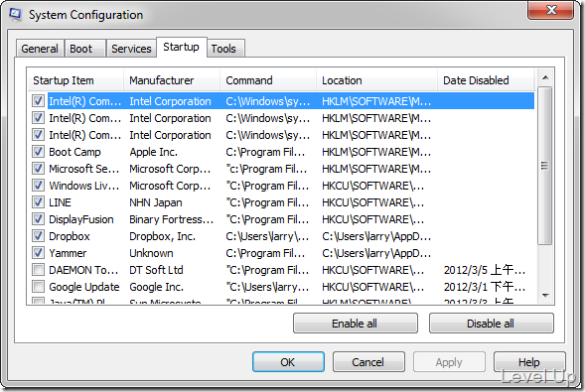Click the 2012/3/5 date disabled cell
The width and height of the screenshot is (585, 392).
pos(485,270)
